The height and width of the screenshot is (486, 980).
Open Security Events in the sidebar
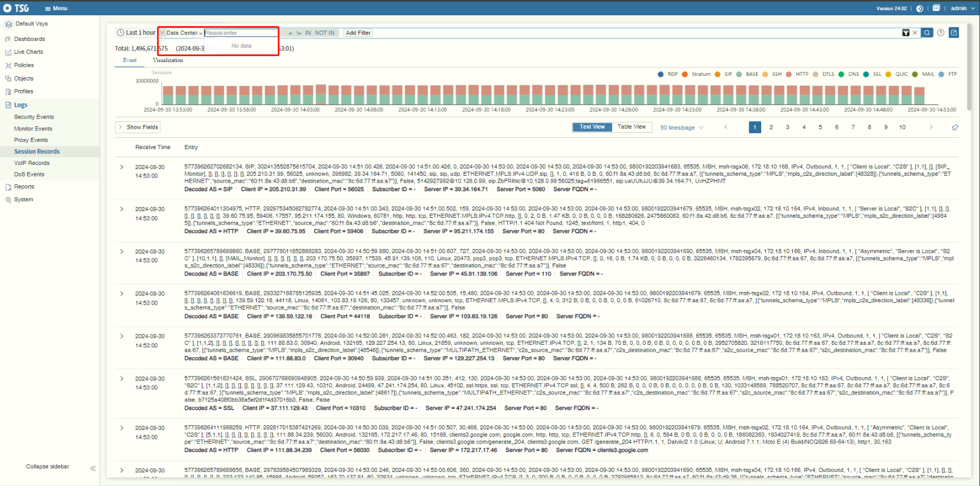coord(34,117)
